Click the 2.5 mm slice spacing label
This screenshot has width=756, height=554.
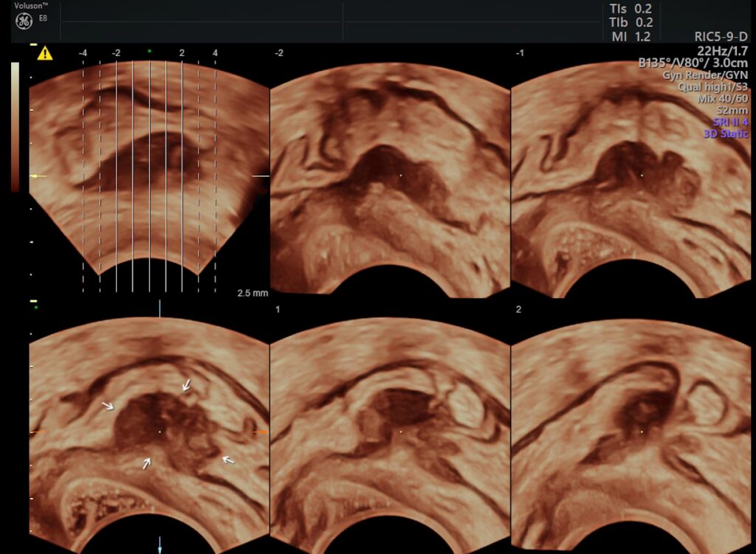(252, 293)
